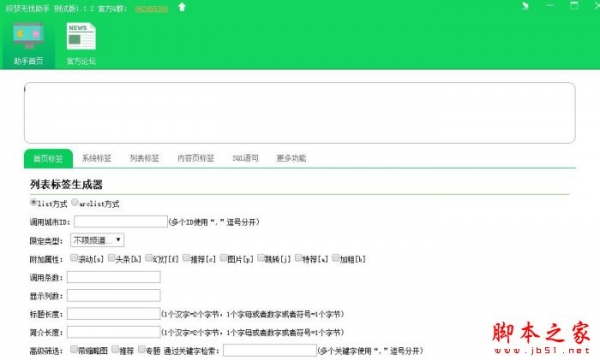This screenshot has height=360, width=600.
Task: Click the upward arrow icon in title bar
Action: pos(182,7)
